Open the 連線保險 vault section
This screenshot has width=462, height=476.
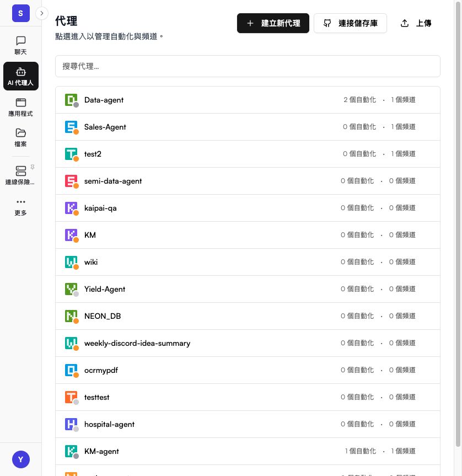(20, 175)
